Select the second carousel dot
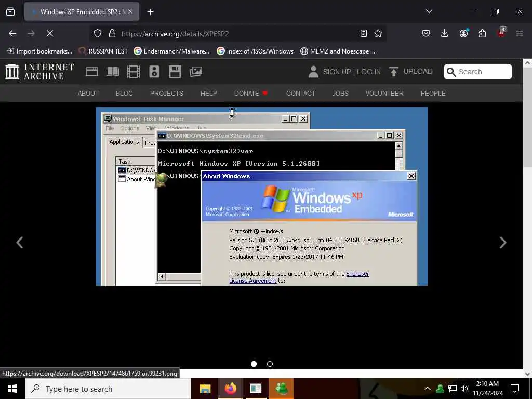 pyautogui.click(x=270, y=364)
